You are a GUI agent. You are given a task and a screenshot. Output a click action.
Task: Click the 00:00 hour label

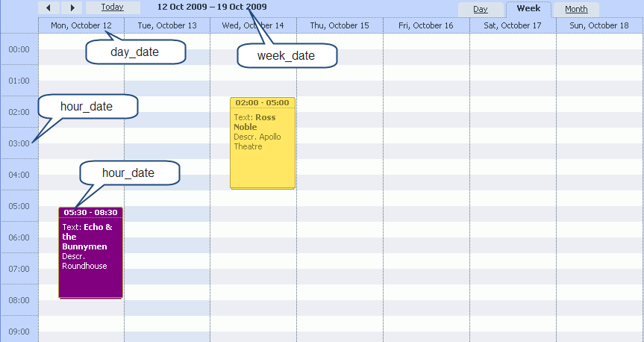[19, 49]
